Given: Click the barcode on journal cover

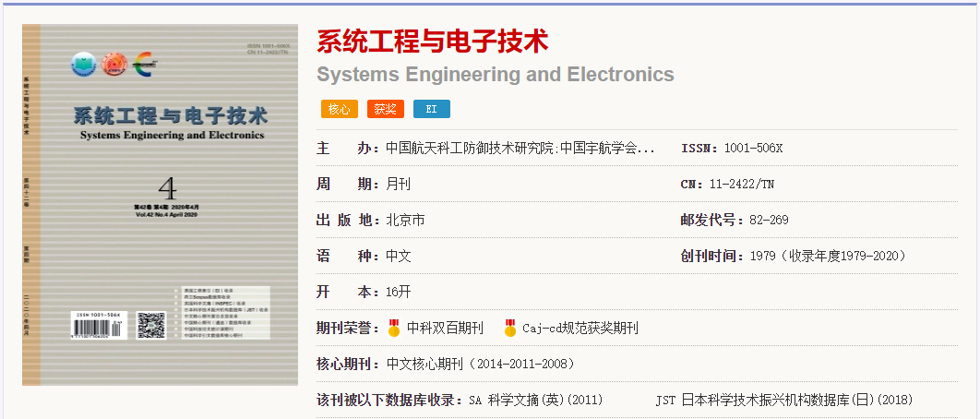Looking at the screenshot, I should (99, 328).
